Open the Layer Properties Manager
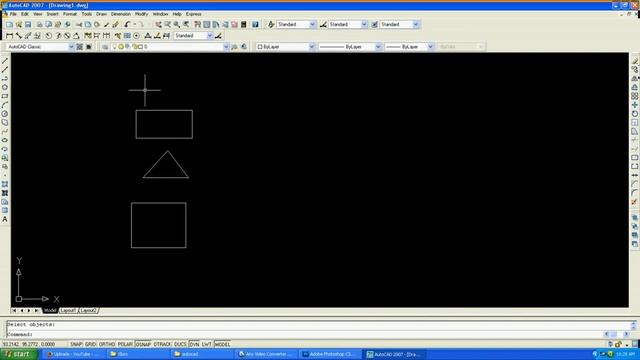This screenshot has height=360, width=640. click(x=105, y=47)
